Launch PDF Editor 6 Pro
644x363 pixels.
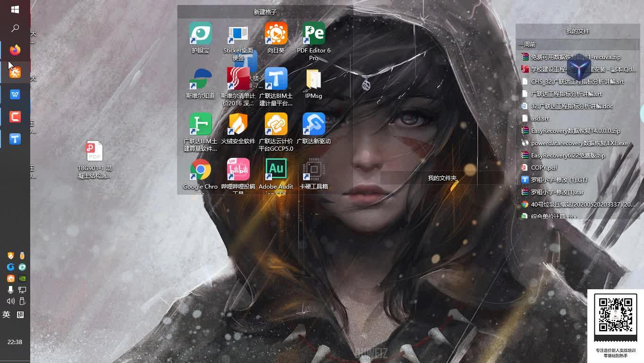(314, 42)
